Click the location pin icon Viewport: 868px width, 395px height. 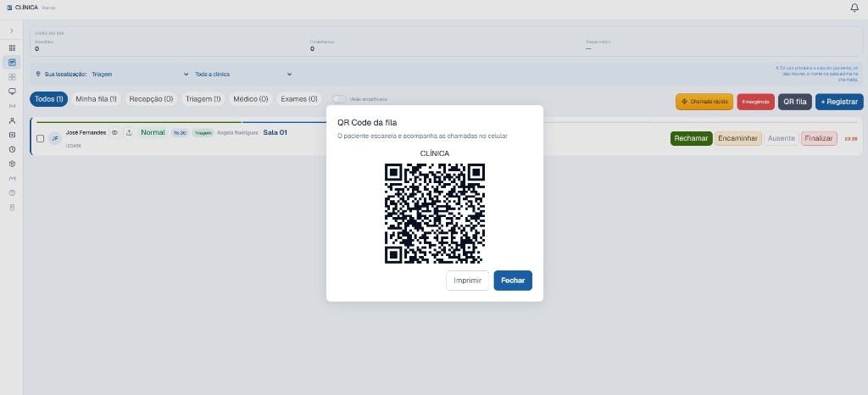coord(38,74)
